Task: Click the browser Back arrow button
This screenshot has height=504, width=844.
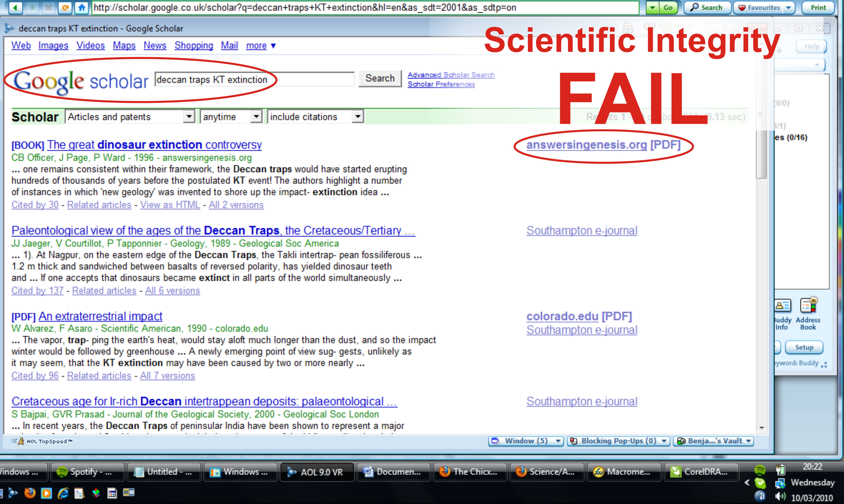Action: pyautogui.click(x=16, y=8)
